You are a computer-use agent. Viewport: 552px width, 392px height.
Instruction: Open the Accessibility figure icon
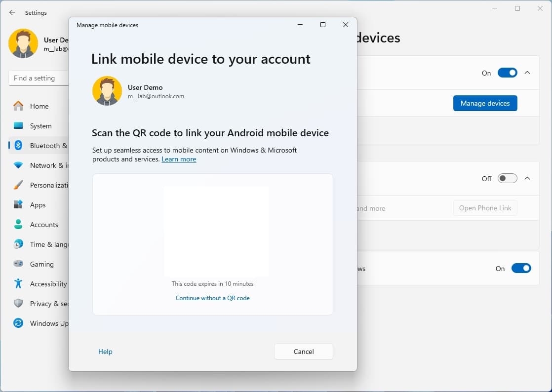pyautogui.click(x=18, y=284)
